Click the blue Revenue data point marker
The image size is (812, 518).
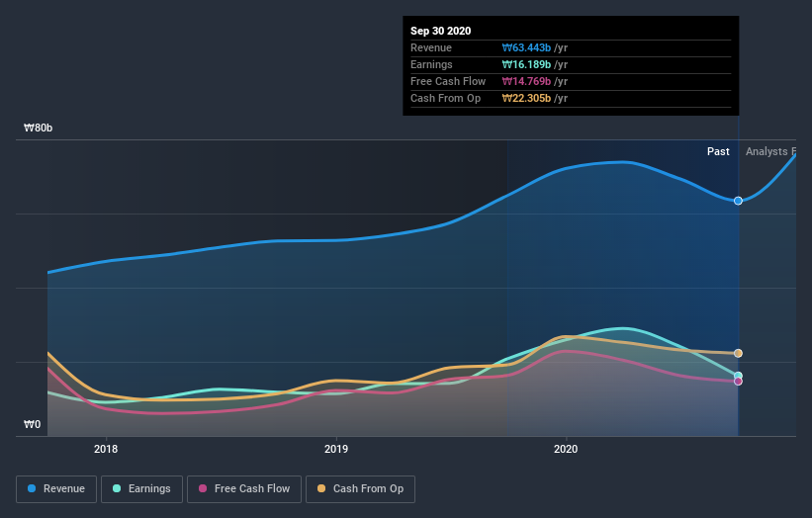point(738,201)
